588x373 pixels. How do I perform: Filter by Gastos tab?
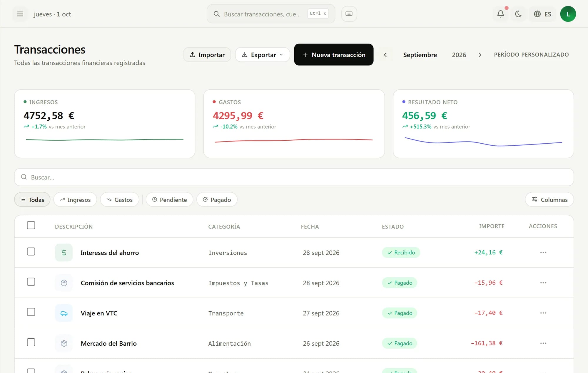(119, 199)
